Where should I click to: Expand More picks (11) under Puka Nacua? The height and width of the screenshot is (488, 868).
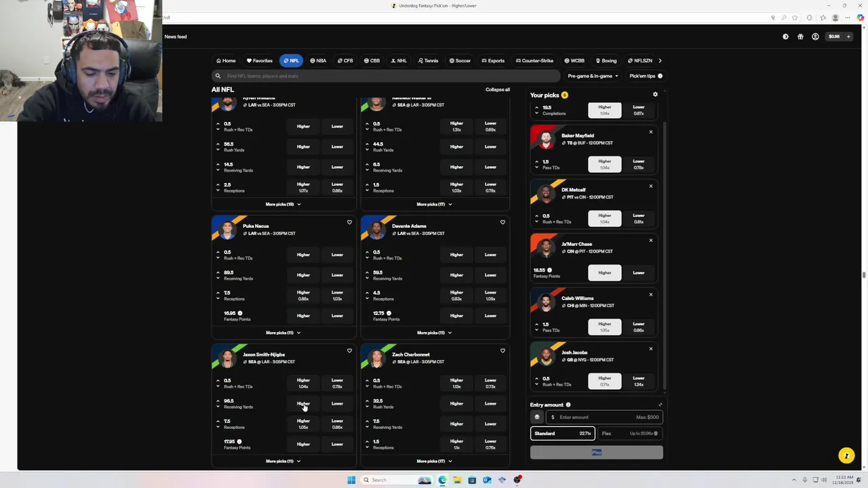pos(283,333)
